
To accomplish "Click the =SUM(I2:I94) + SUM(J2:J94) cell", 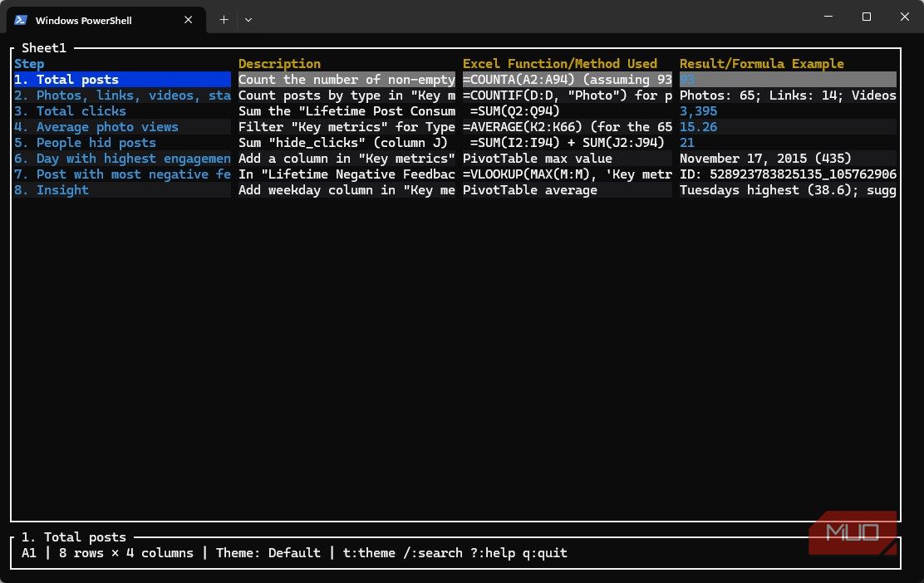I will [x=567, y=143].
